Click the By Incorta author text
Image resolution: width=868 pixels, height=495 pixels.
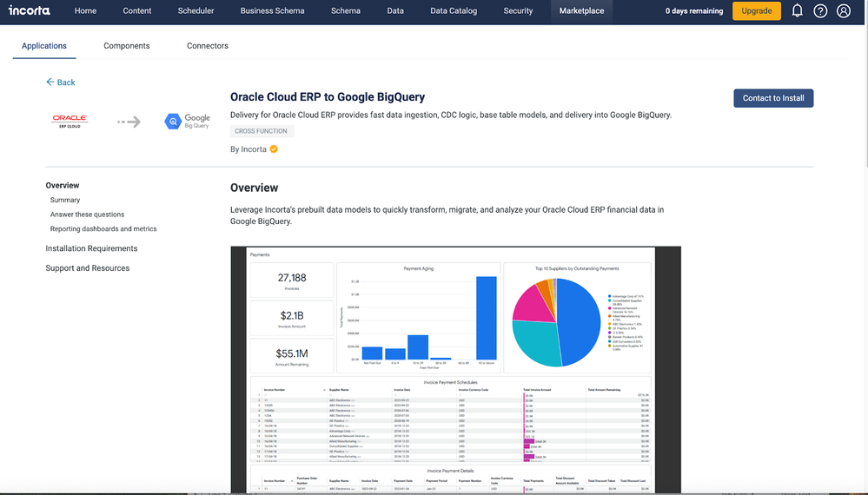pyautogui.click(x=248, y=148)
